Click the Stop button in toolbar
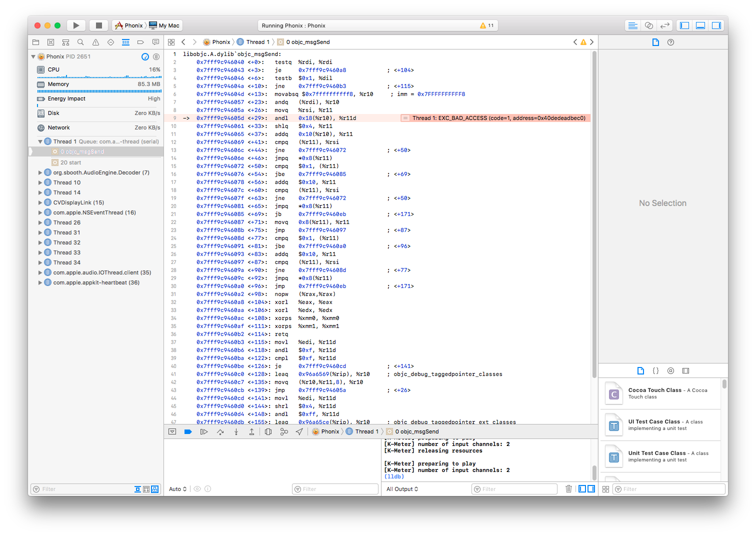Screen dimensions: 756x536 99,25
